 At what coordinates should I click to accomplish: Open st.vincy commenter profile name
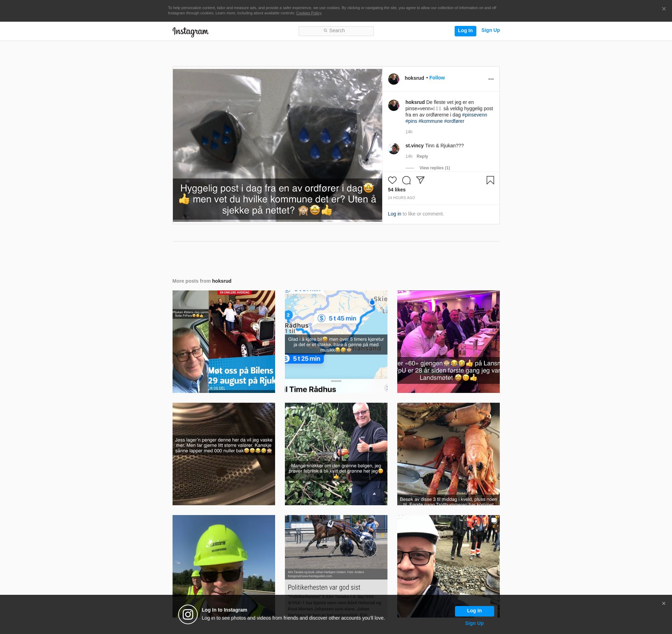coord(414,146)
